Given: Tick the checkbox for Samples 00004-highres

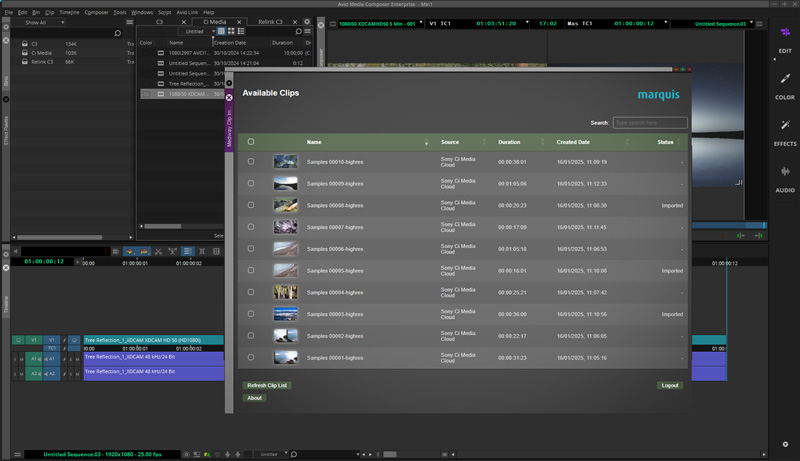Looking at the screenshot, I should coord(251,292).
